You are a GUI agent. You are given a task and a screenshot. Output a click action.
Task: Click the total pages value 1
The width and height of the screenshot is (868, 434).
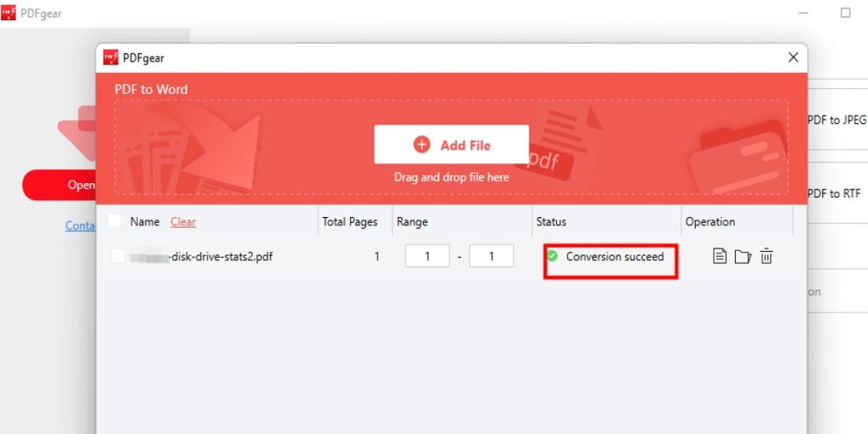tap(376, 256)
